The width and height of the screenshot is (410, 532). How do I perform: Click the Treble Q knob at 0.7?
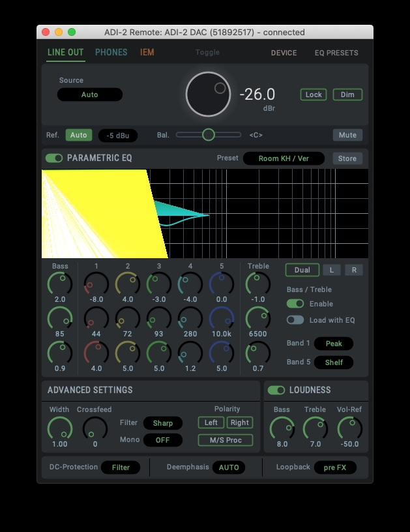point(258,353)
